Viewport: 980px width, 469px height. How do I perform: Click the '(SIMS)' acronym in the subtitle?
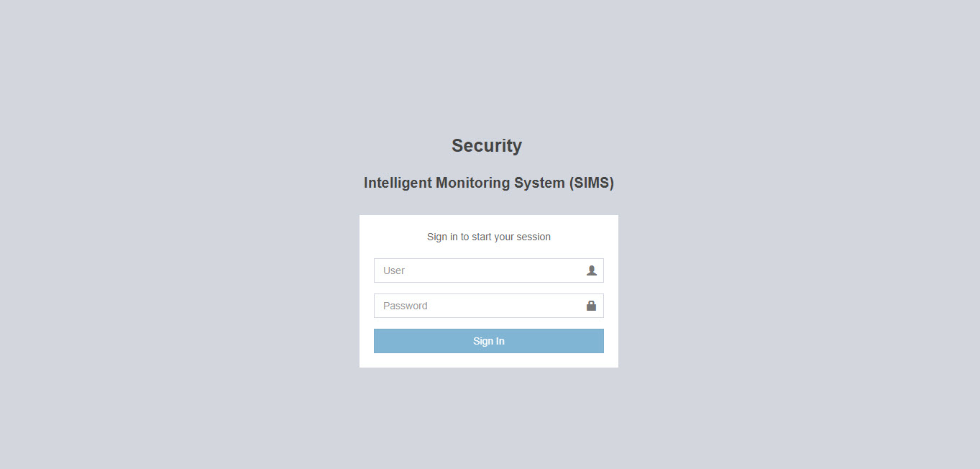point(592,183)
